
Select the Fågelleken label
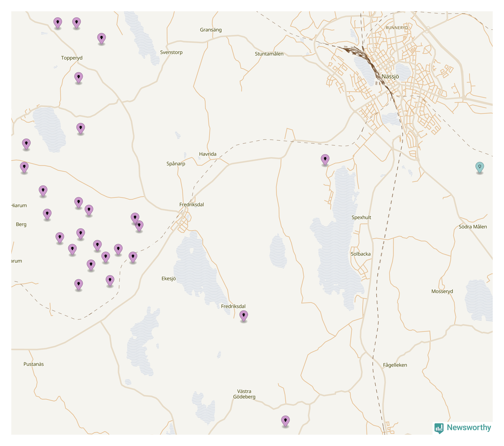click(395, 365)
